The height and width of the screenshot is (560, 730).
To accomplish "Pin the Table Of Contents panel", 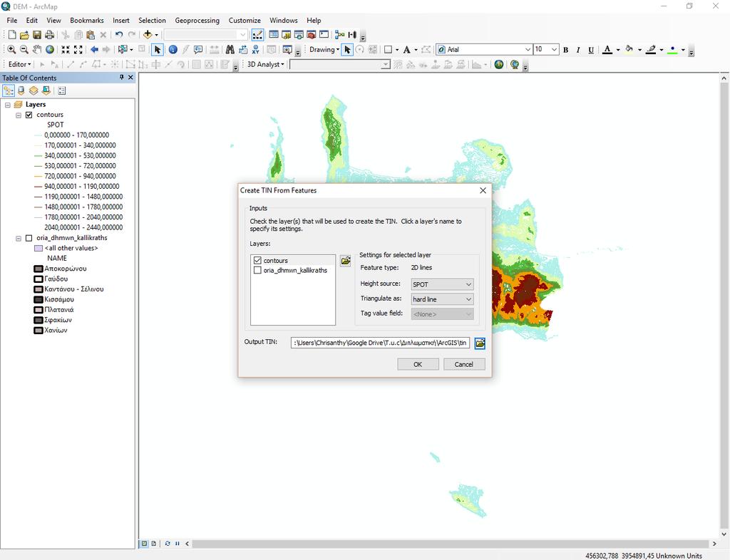I will coord(121,78).
